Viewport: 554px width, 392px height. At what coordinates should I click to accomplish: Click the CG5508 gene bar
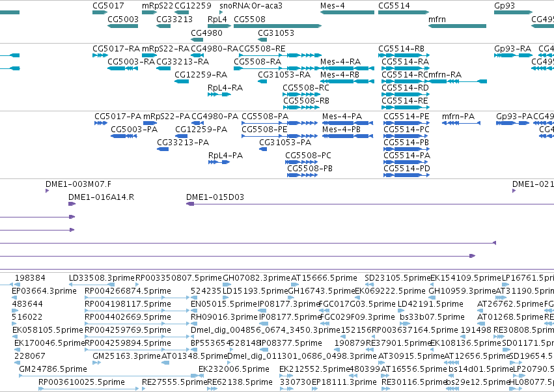[278, 26]
